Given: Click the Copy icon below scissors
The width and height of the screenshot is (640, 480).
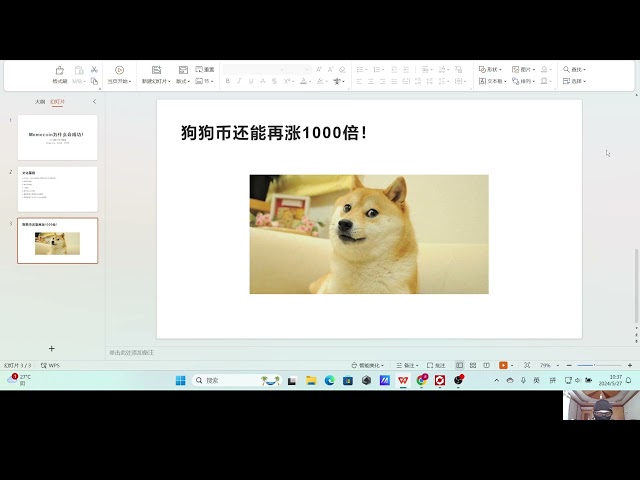Looking at the screenshot, I should (x=94, y=81).
